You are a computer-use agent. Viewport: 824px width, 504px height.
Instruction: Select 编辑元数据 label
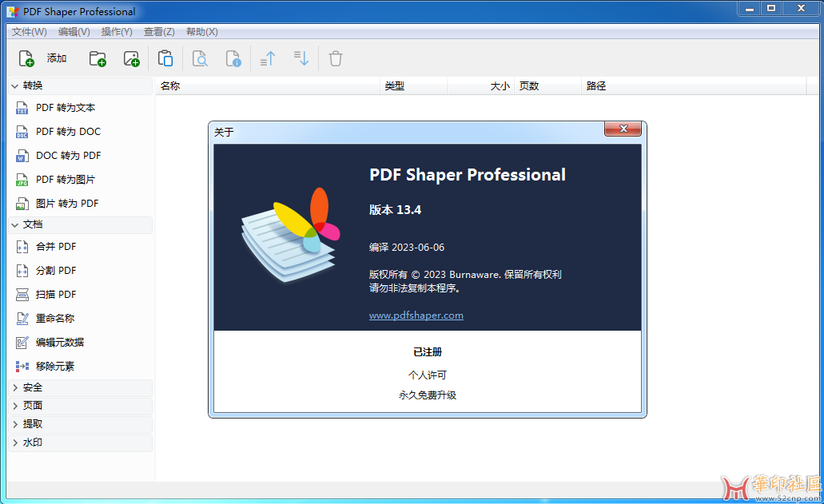60,343
